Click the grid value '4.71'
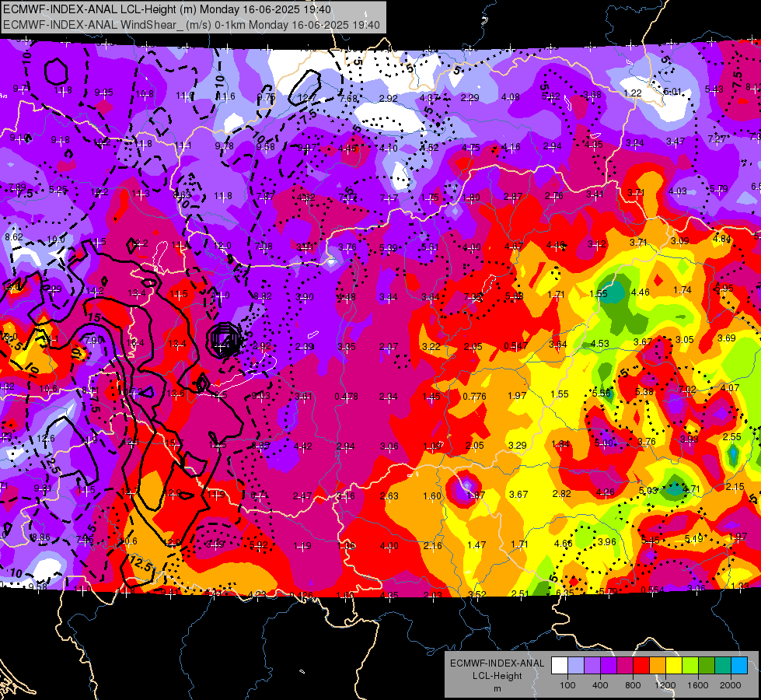761x700 pixels. [x=691, y=488]
